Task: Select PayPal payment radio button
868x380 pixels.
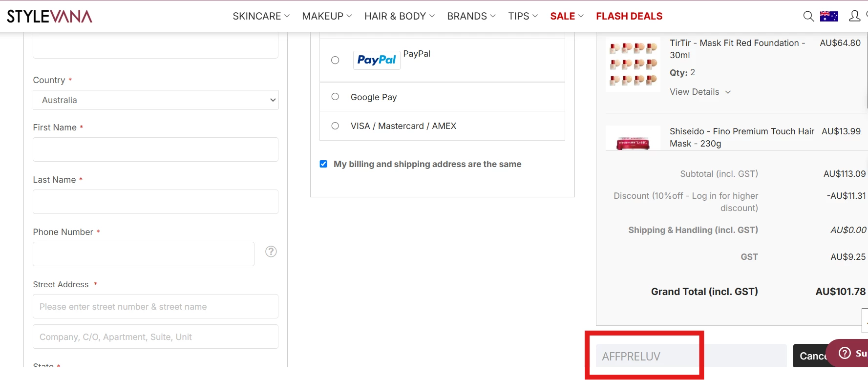Action: point(335,60)
